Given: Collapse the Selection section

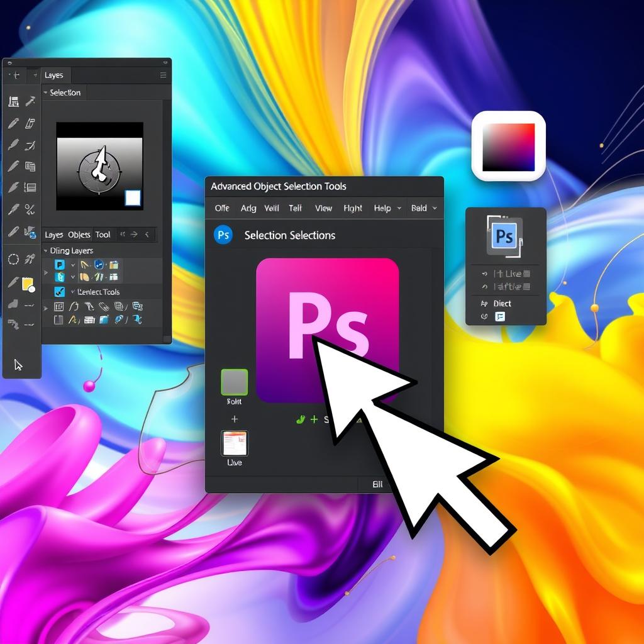Looking at the screenshot, I should coord(45,92).
